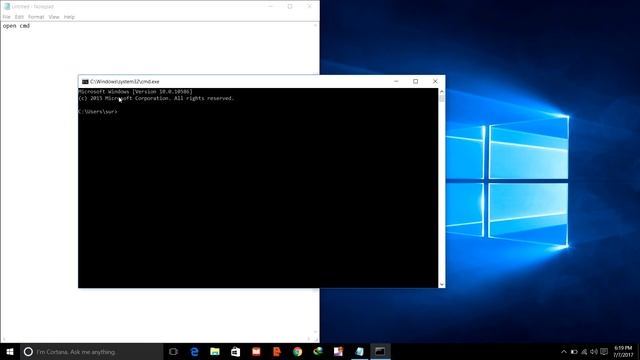
Task: Click the Cortana circle icon
Action: click(x=28, y=351)
